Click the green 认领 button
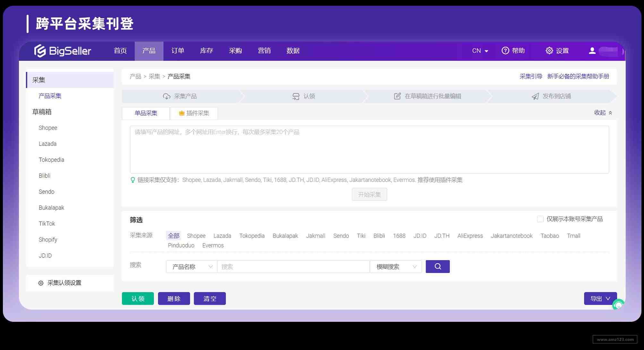The image size is (644, 350). click(138, 298)
